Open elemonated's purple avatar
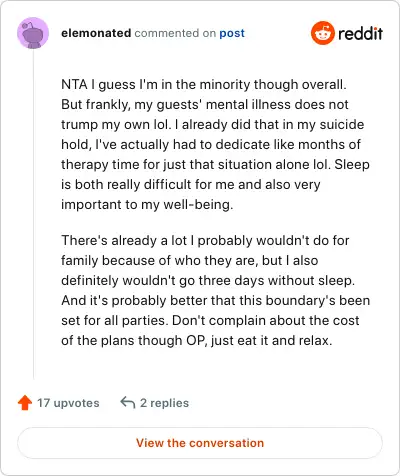The width and height of the screenshot is (400, 476). pos(33,33)
